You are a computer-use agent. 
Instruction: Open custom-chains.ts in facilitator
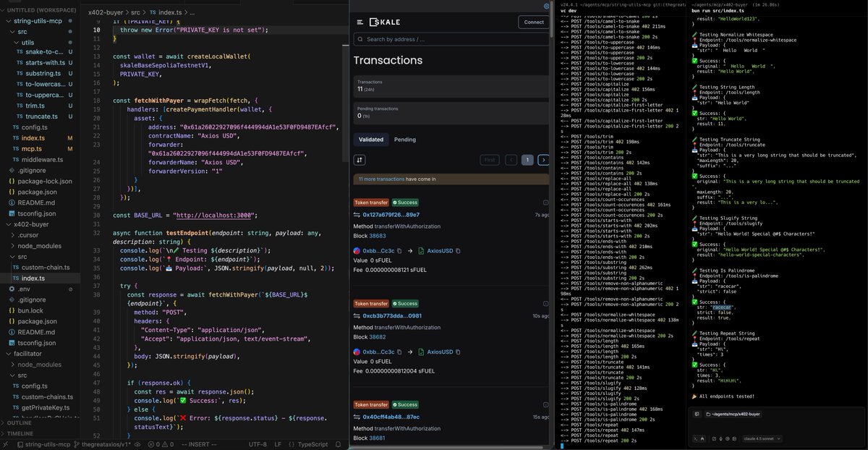(x=47, y=396)
